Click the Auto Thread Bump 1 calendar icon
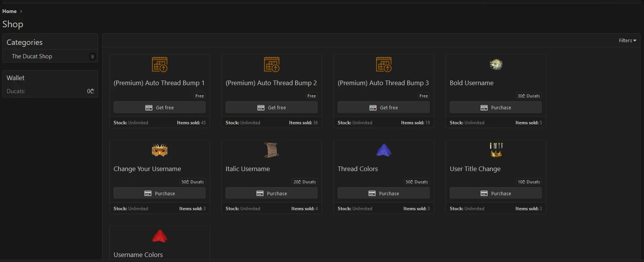The width and height of the screenshot is (644, 262). pos(160,64)
